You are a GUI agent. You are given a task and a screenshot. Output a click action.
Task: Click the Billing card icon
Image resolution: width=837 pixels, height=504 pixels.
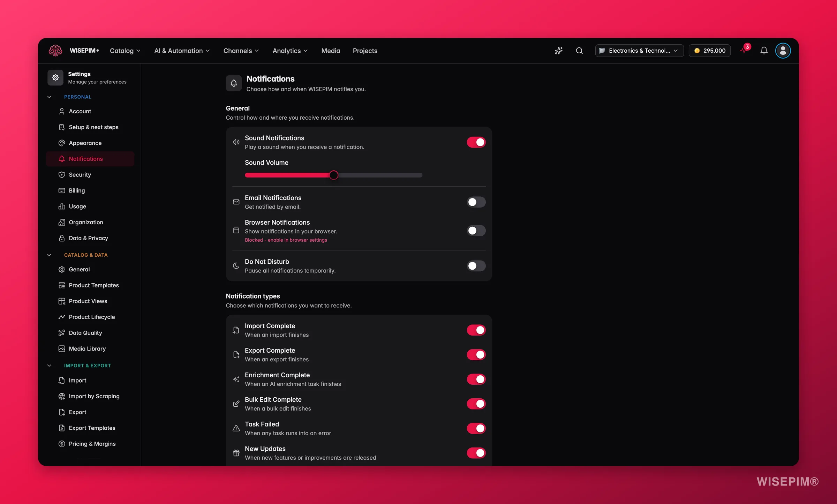[62, 190]
